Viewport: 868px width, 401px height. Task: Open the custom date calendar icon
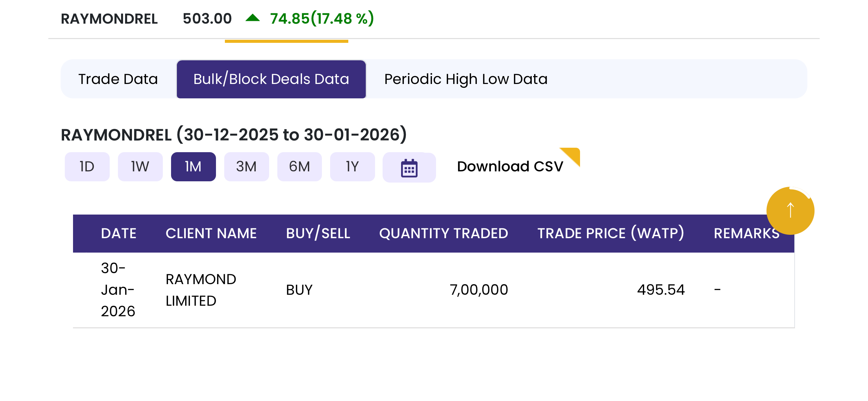[x=409, y=168]
